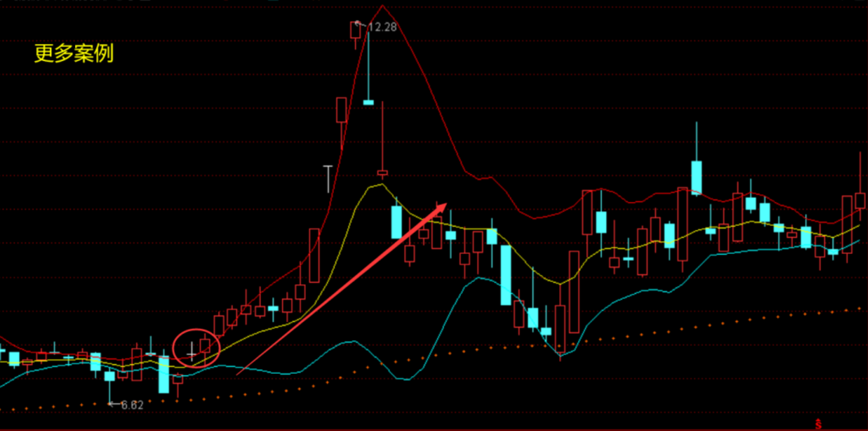Screen dimensions: 868x431
Task: Click the red circle annotation around candles
Action: (x=196, y=348)
